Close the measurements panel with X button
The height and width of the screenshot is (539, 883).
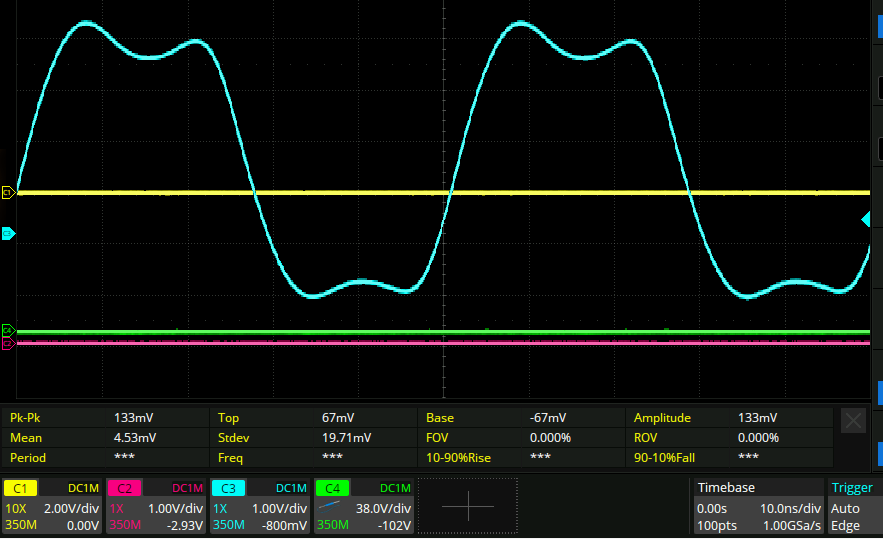tap(853, 421)
